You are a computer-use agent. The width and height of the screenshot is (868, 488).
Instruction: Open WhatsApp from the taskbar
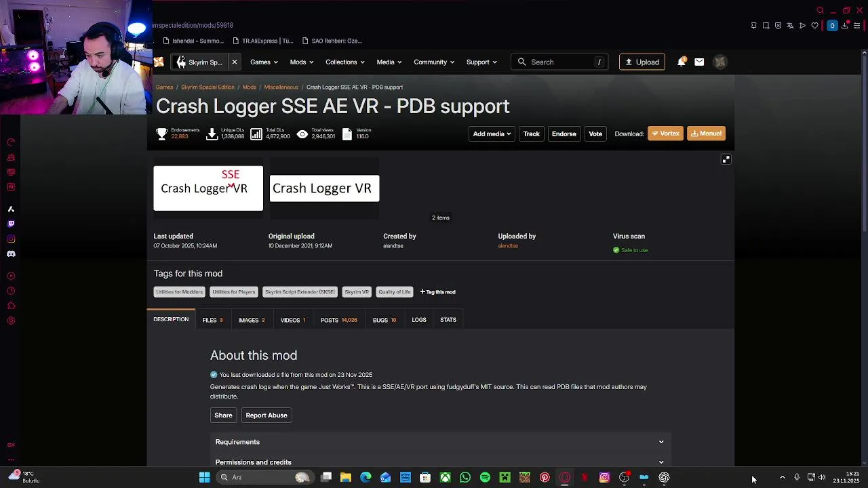(x=465, y=477)
